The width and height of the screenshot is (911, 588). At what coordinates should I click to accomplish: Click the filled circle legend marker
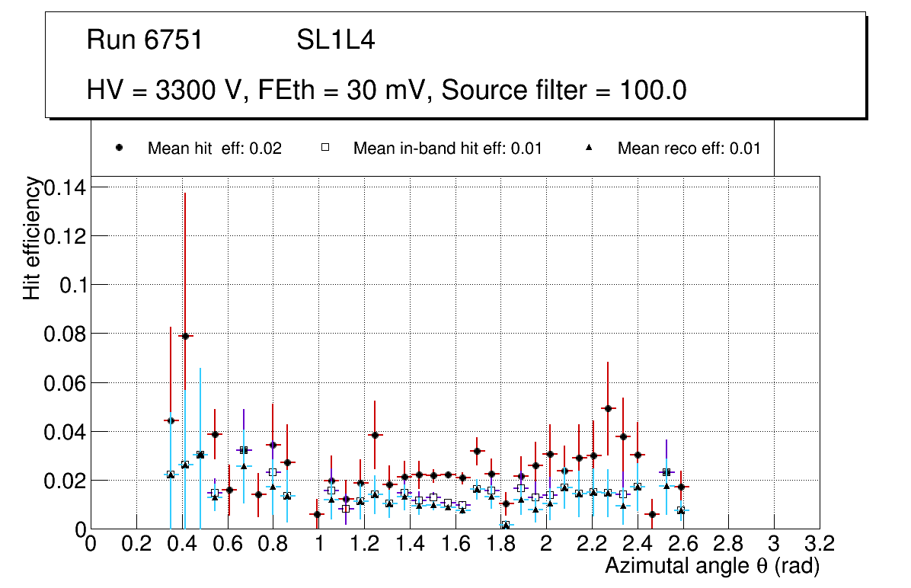[x=120, y=148]
